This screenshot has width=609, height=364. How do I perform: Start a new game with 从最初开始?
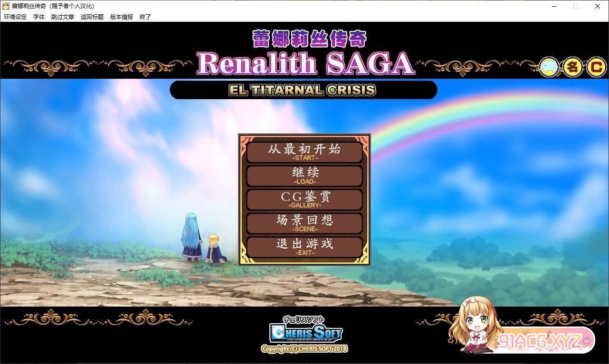304,152
